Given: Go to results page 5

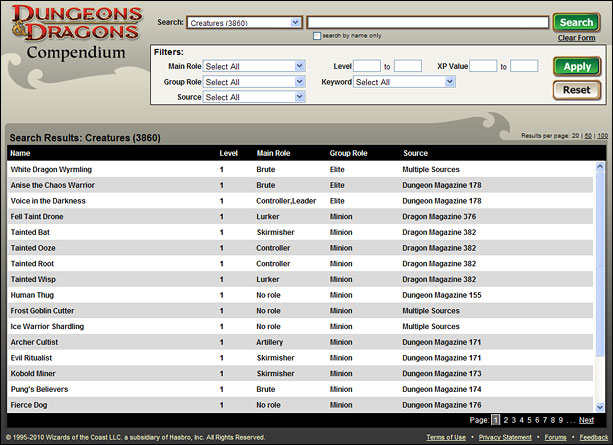Looking at the screenshot, I should point(529,420).
